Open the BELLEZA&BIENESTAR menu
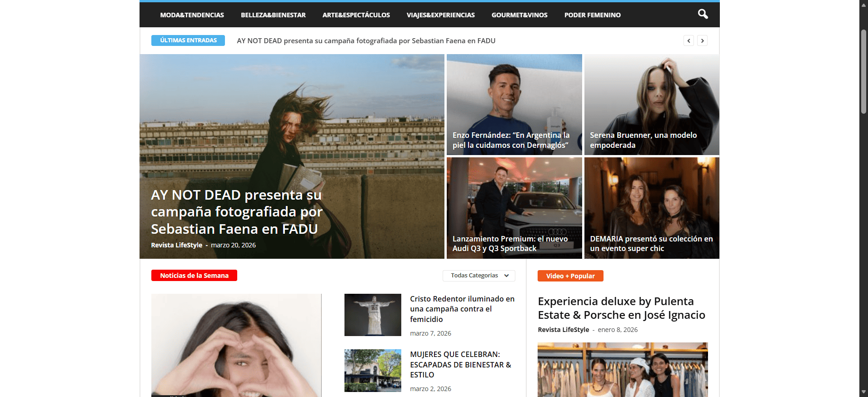The width and height of the screenshot is (868, 397). coord(273,15)
